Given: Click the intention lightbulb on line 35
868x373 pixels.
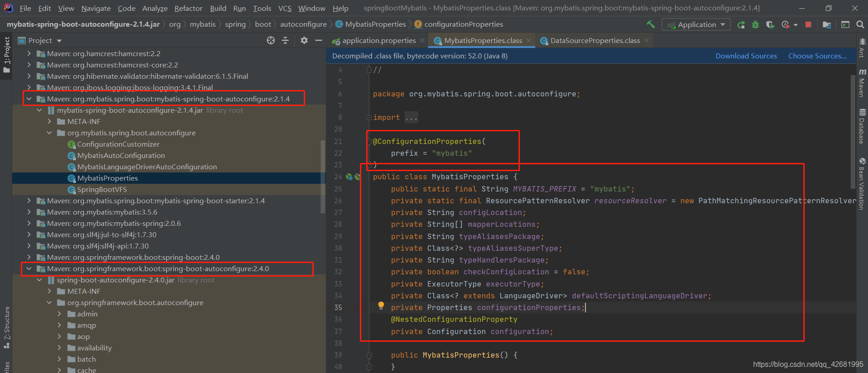Looking at the screenshot, I should tap(381, 306).
